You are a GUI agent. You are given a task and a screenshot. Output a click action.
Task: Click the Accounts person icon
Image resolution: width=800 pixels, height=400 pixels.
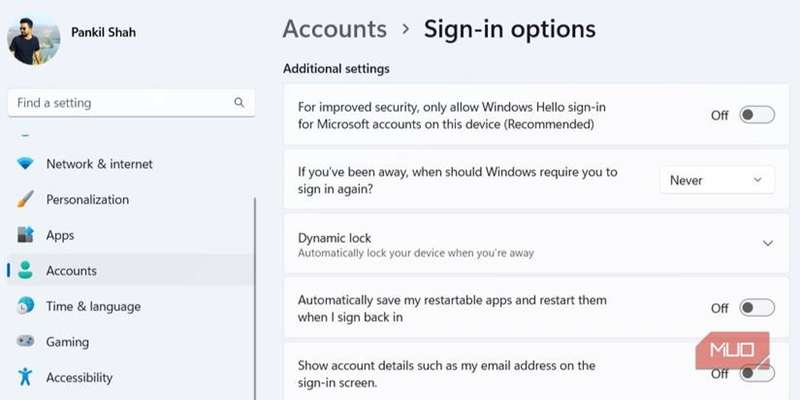click(25, 271)
